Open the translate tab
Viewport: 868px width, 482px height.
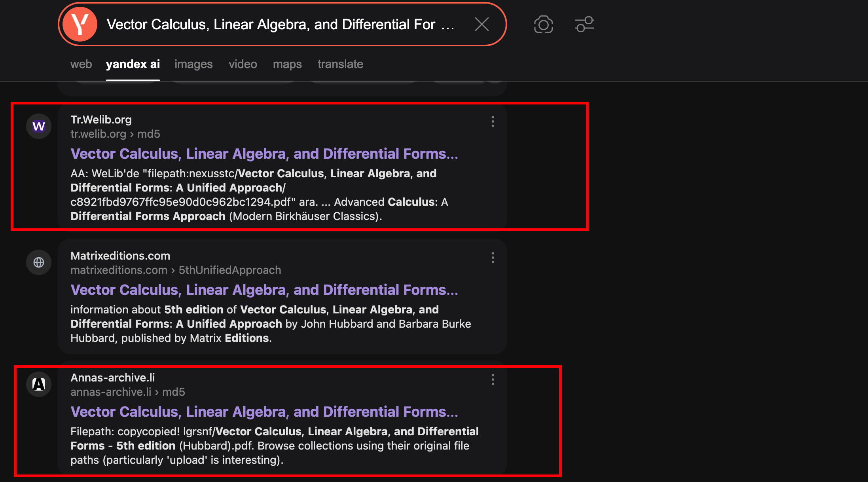tap(340, 64)
